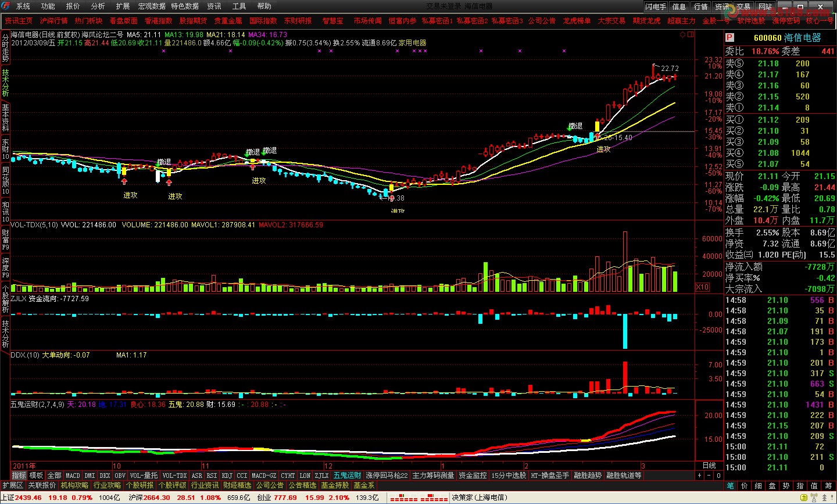The width and height of the screenshot is (837, 504).
Task: Open 股指期货 in the red toolbar
Action: click(x=193, y=21)
